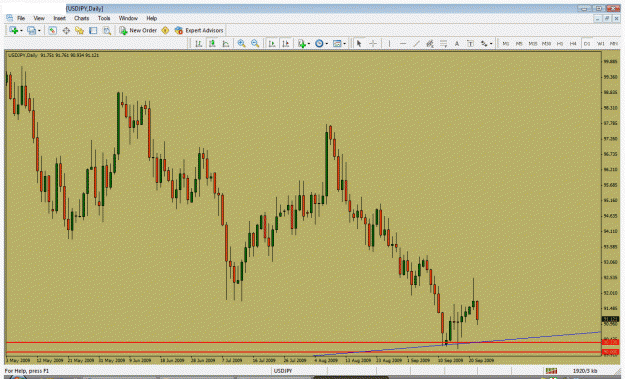Click the New Chart icon

click(14, 30)
